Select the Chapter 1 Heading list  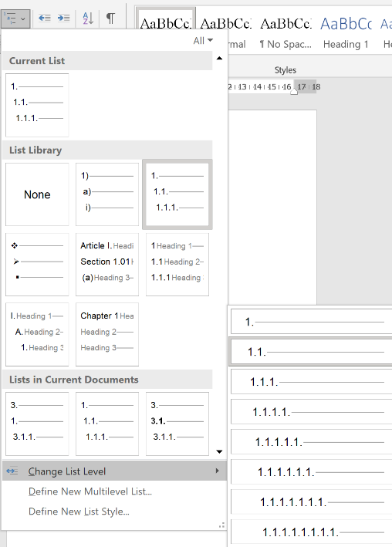tap(107, 335)
